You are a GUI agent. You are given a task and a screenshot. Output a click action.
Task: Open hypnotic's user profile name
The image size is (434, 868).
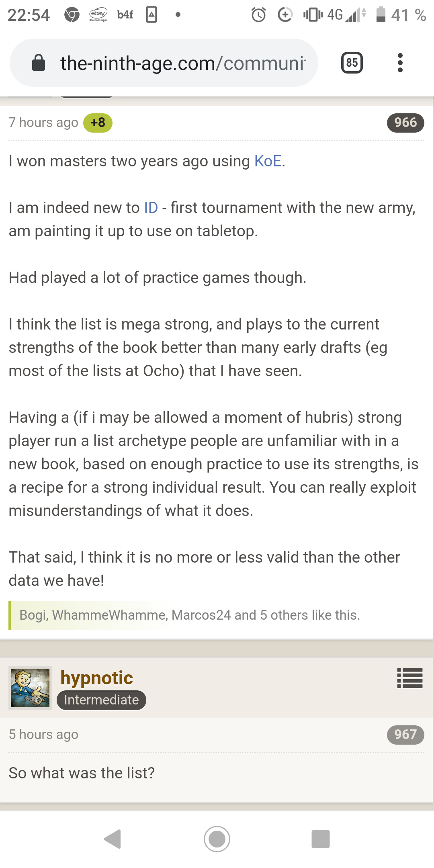coord(96,678)
